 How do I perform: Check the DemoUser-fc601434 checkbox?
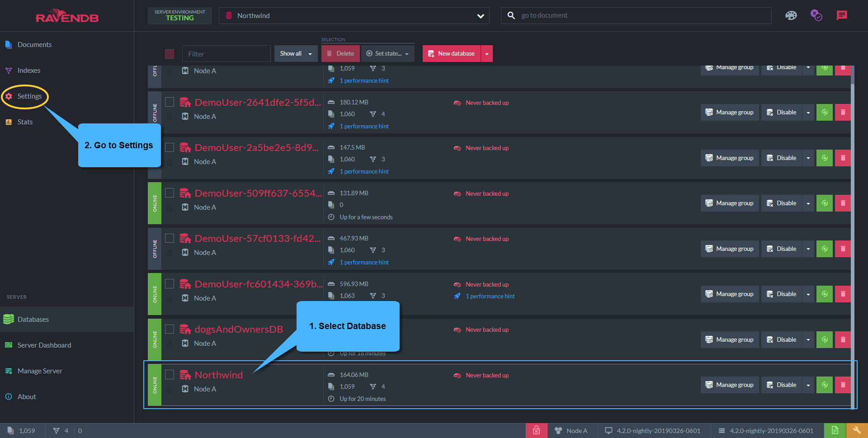[170, 283]
